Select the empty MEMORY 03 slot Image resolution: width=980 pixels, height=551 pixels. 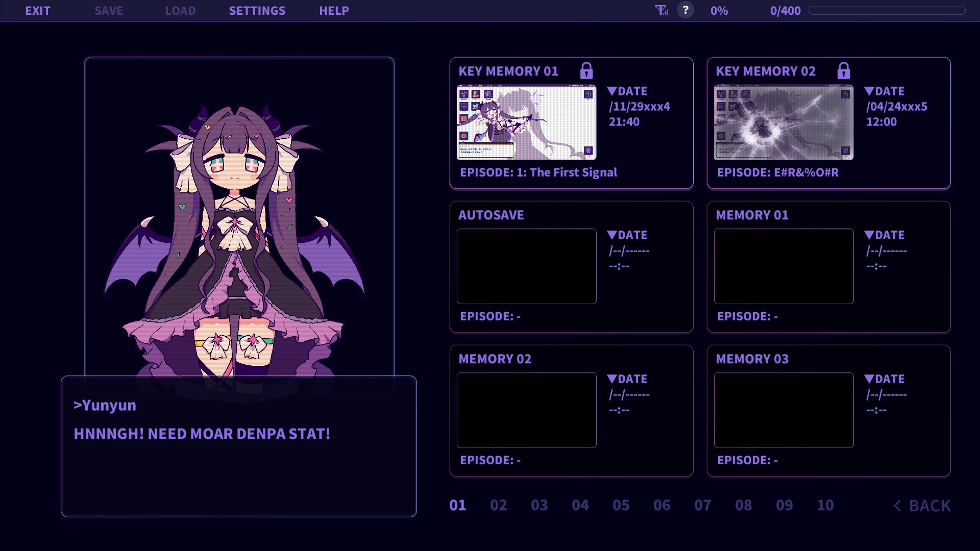tap(783, 410)
